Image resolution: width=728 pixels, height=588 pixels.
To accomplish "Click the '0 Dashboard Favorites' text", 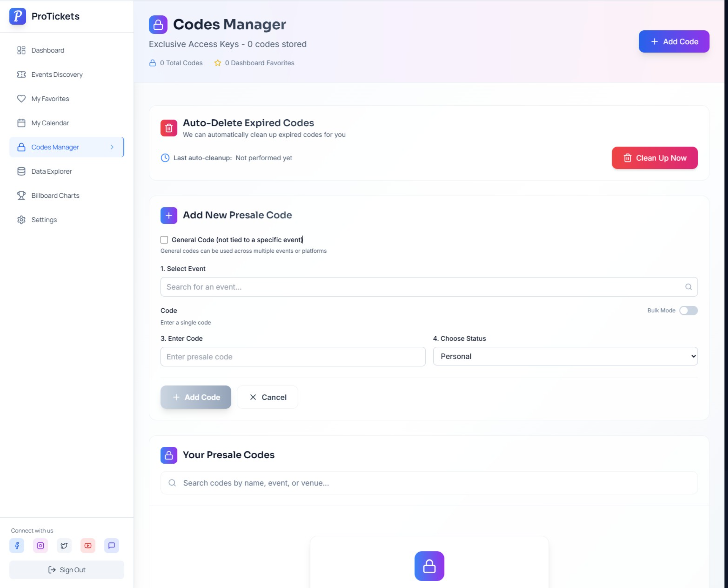I will (260, 63).
